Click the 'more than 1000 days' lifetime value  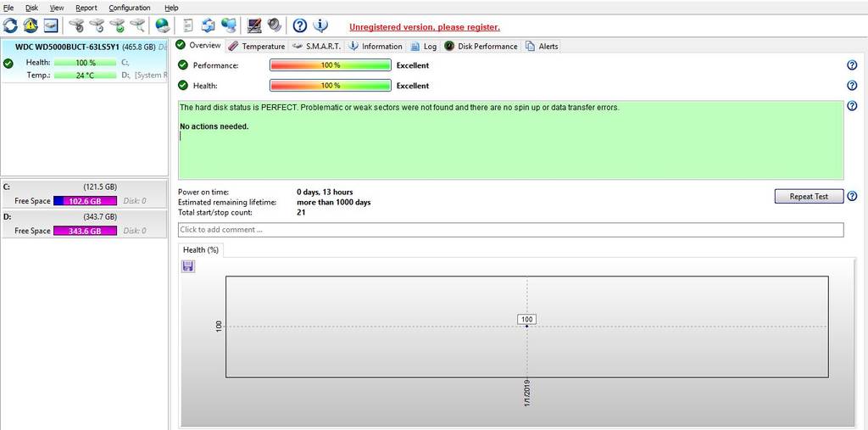coord(334,202)
